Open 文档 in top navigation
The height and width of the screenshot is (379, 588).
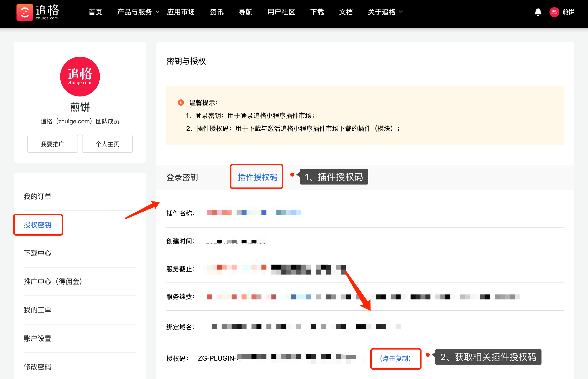click(x=346, y=12)
